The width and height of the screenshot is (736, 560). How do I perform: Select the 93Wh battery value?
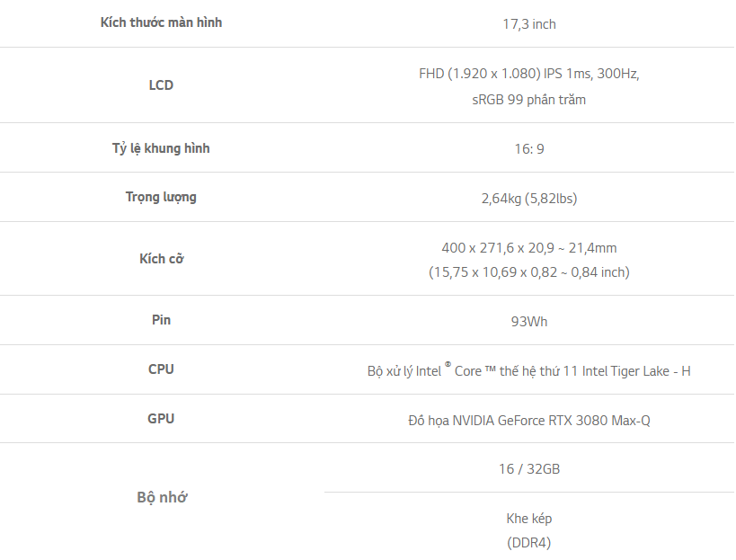[529, 322]
